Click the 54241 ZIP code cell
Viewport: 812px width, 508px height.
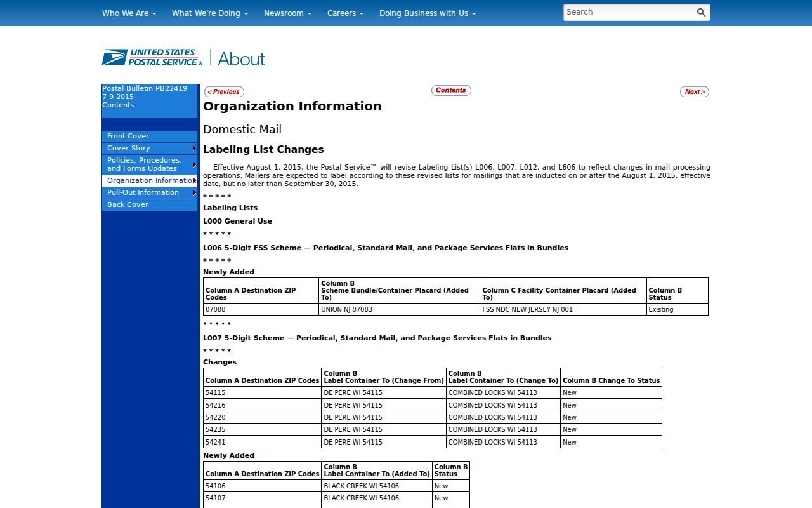(262, 442)
